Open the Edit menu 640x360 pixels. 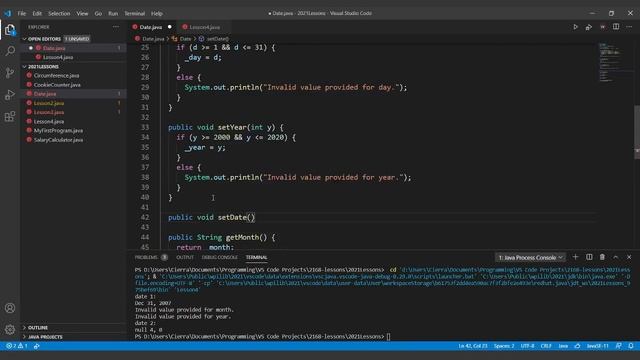click(x=37, y=13)
